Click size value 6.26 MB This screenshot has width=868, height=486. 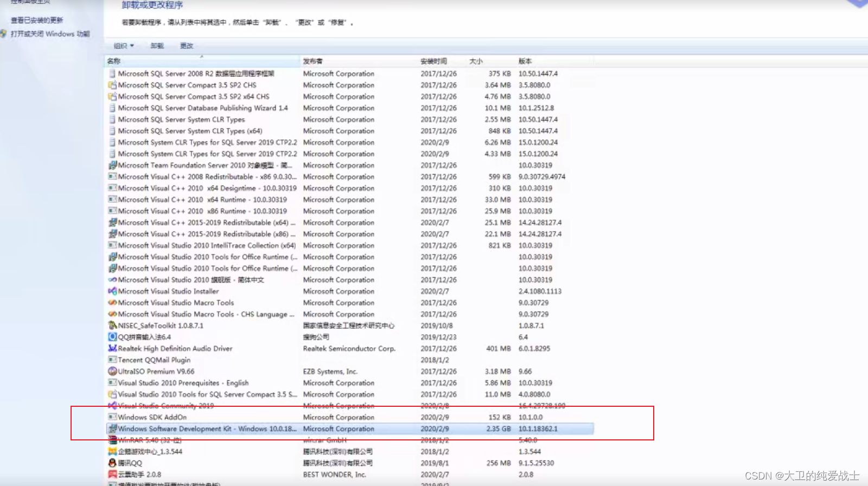click(x=497, y=143)
